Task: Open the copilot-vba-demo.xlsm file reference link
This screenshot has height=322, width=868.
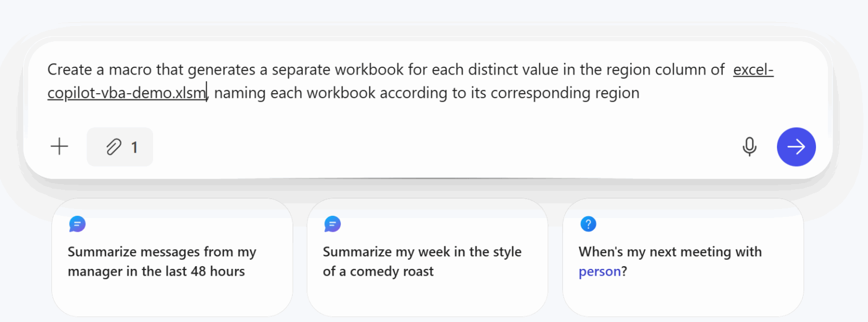Action: pyautogui.click(x=127, y=93)
